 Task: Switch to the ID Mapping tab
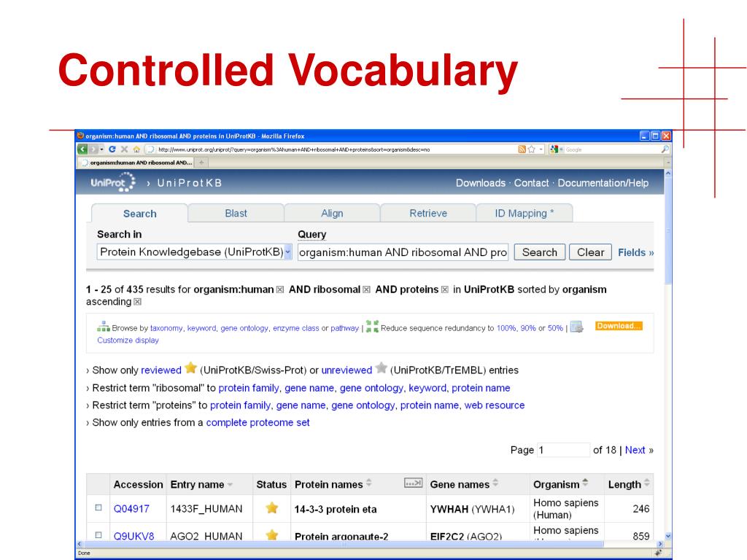pos(524,214)
